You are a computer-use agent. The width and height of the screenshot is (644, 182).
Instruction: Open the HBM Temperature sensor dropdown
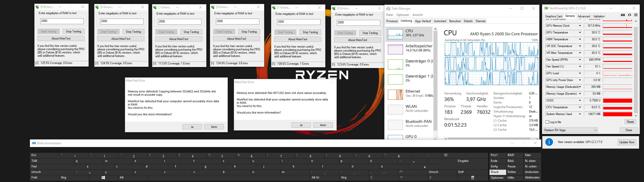[580, 39]
